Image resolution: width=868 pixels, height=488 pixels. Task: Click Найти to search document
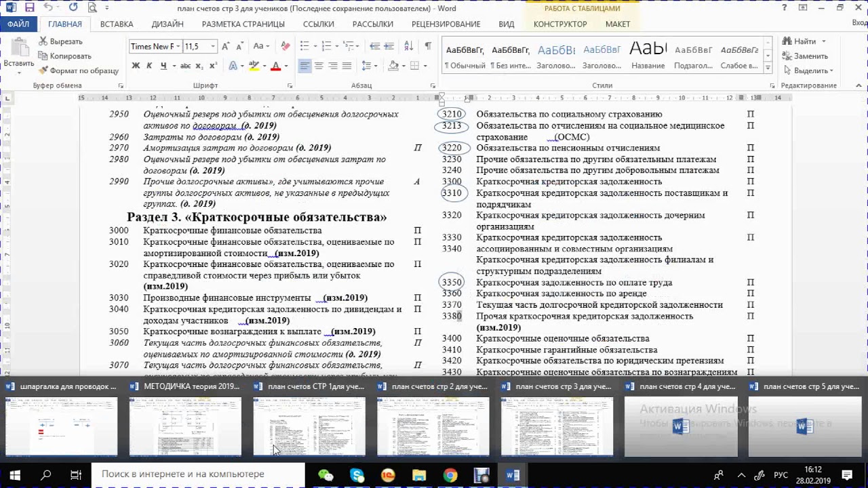click(x=804, y=41)
